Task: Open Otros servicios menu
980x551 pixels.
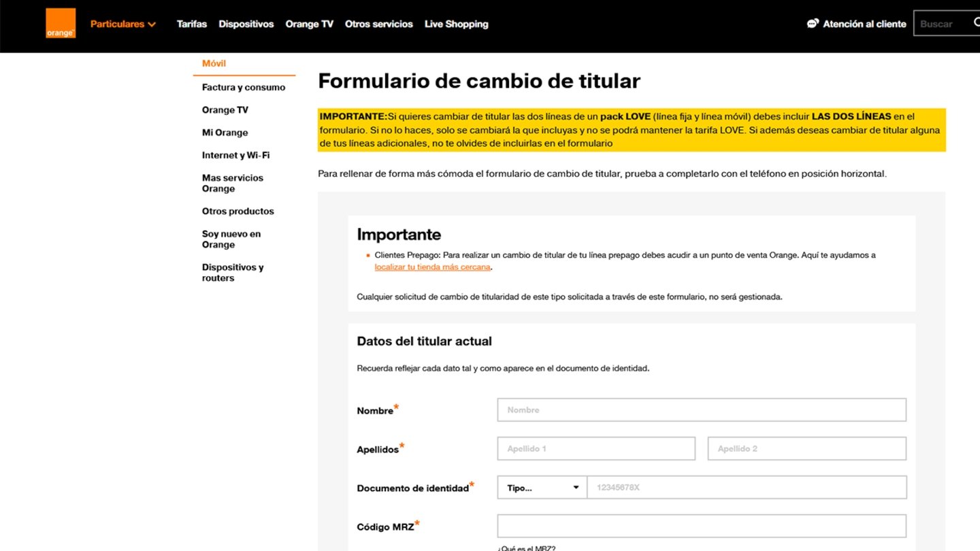Action: pos(379,24)
